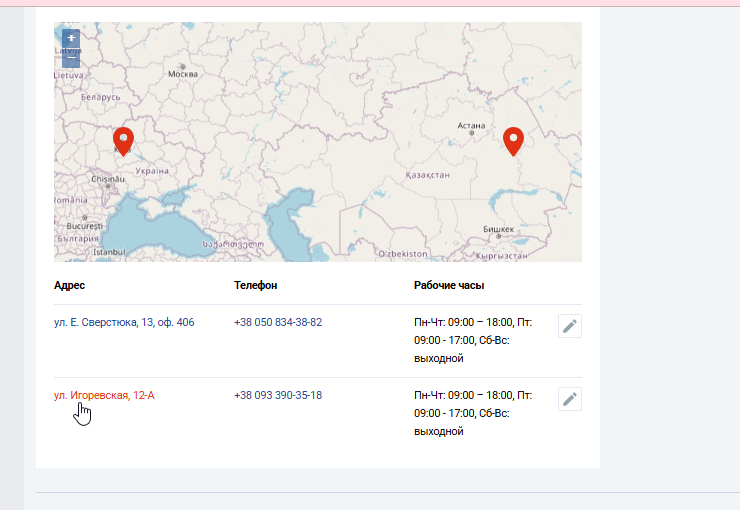Click the Беларусь label on the map
This screenshot has height=510, width=740.
point(101,97)
